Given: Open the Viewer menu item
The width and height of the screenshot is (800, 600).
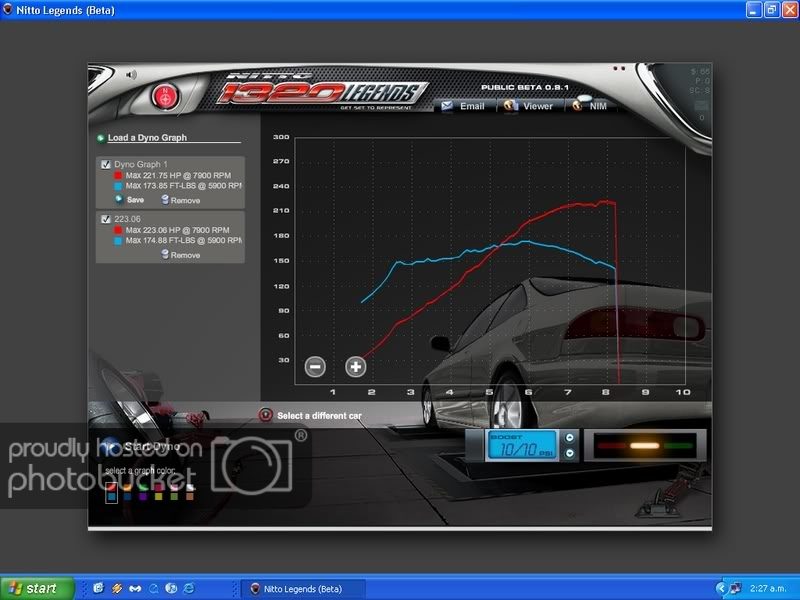Looking at the screenshot, I should [538, 106].
